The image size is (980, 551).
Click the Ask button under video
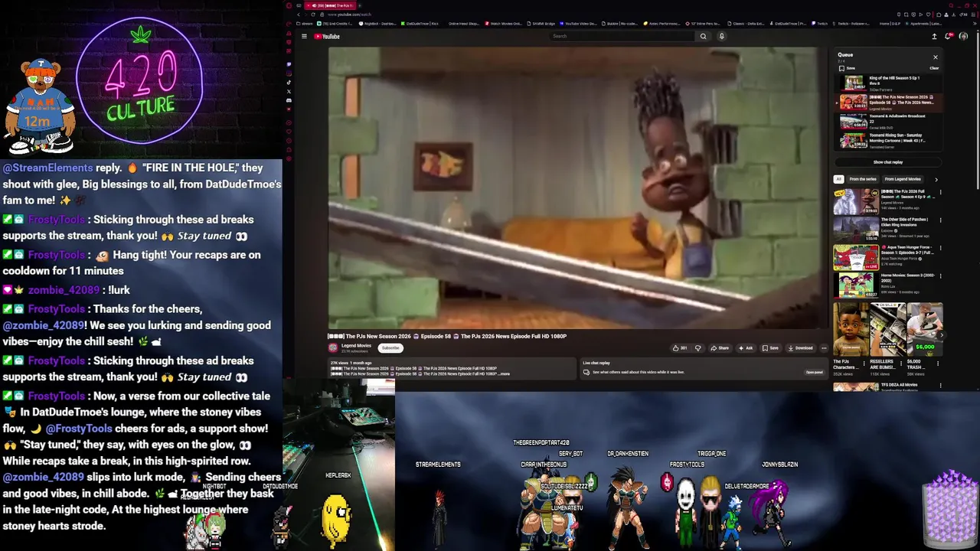745,348
